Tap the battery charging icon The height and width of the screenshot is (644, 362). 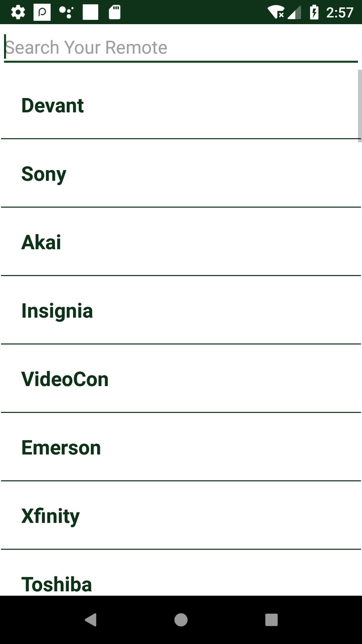coord(314,12)
